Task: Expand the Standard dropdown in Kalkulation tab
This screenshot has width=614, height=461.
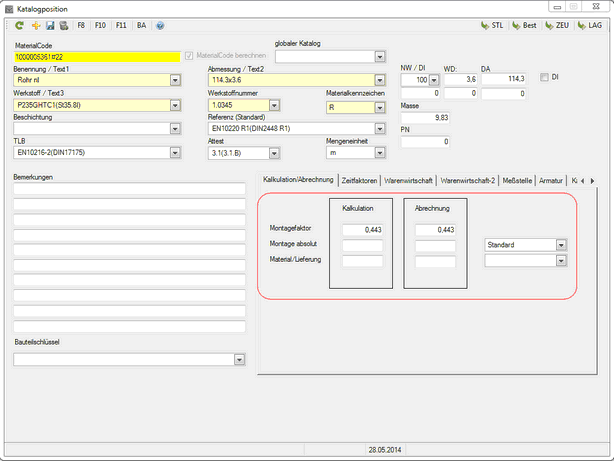Action: coord(561,243)
